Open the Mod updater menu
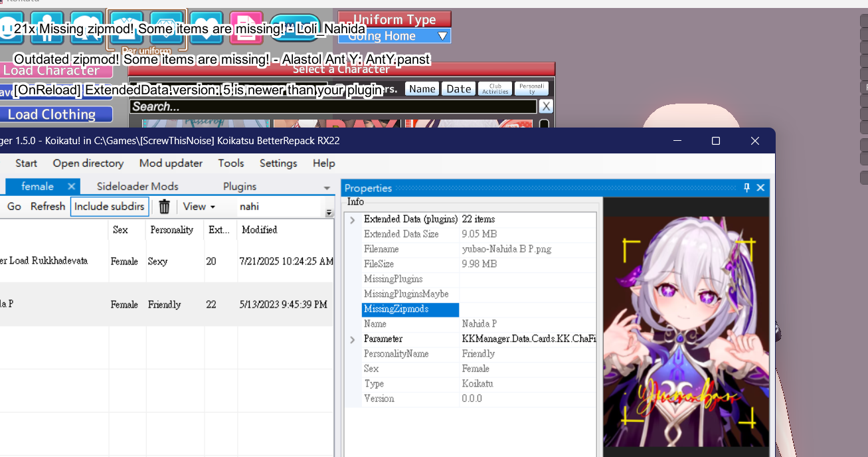The image size is (868, 457). (x=171, y=163)
